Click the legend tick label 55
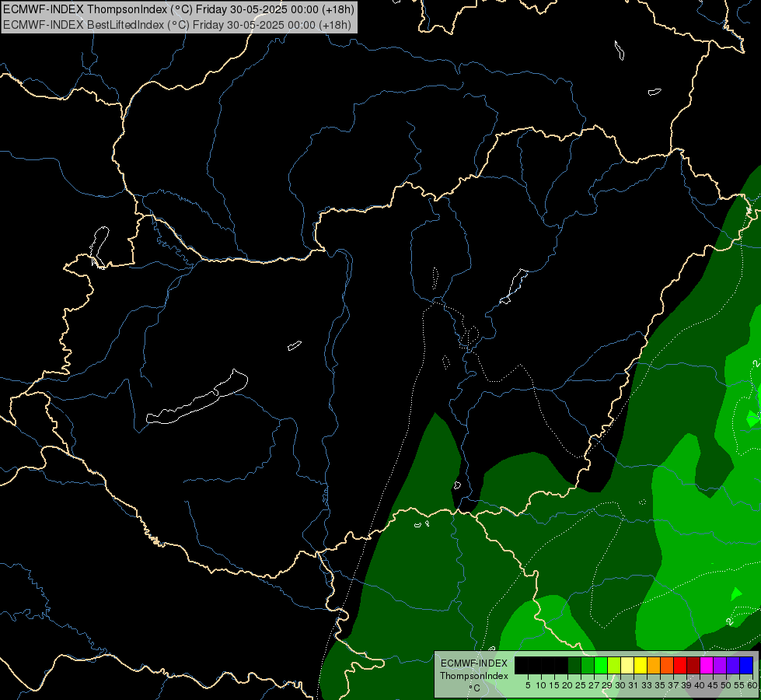The height and width of the screenshot is (700, 761). tap(739, 685)
